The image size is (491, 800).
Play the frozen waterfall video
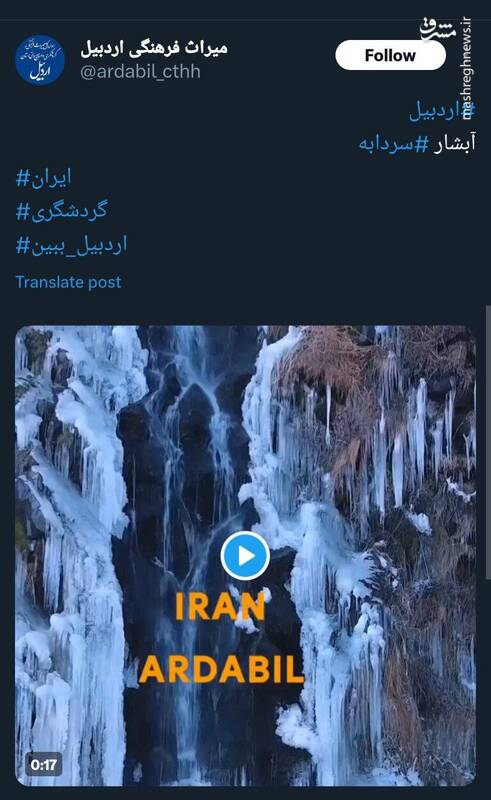(245, 556)
